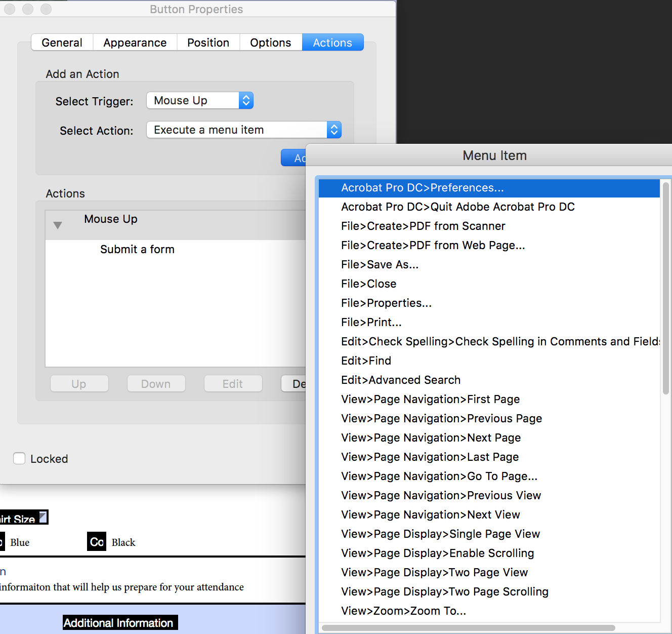Select Acrobat Pro DC>Preferences menu item
This screenshot has width=672, height=634.
click(x=422, y=187)
